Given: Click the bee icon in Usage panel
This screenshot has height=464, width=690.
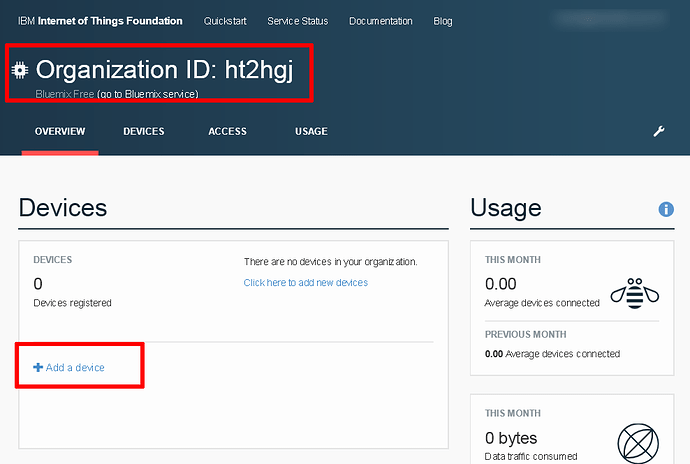Looking at the screenshot, I should (635, 293).
